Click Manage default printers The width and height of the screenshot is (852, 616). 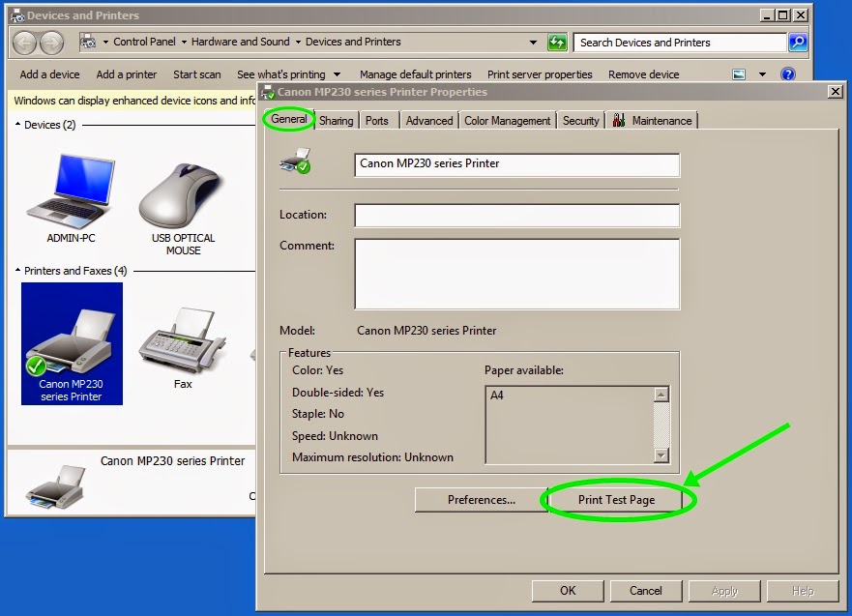pyautogui.click(x=415, y=74)
